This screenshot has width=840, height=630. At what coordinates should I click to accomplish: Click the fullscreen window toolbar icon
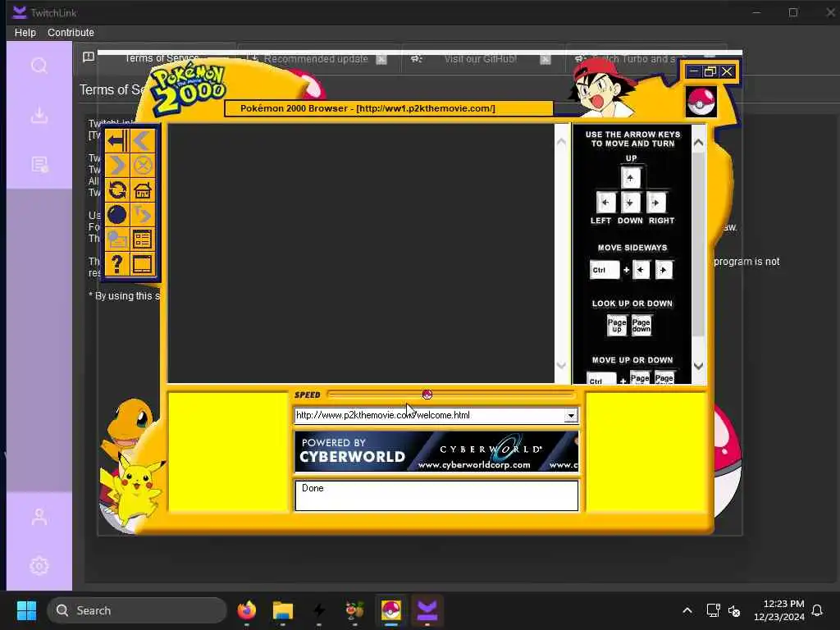click(x=142, y=264)
